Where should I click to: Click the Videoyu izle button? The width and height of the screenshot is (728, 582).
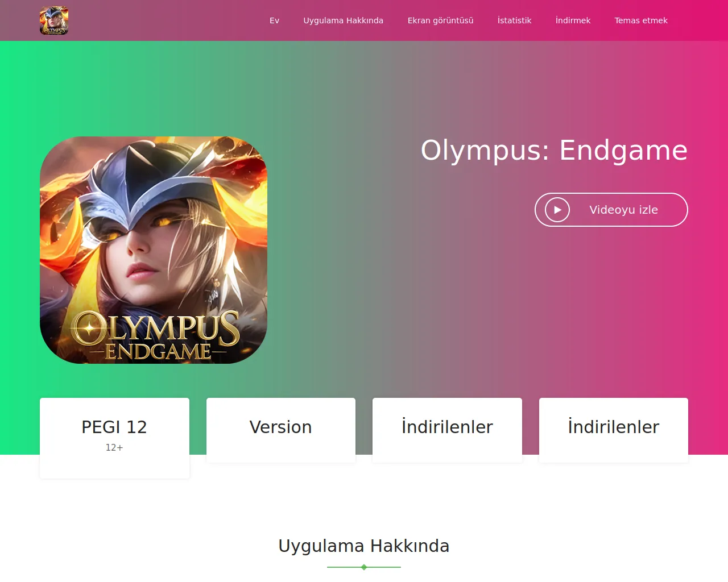611,210
